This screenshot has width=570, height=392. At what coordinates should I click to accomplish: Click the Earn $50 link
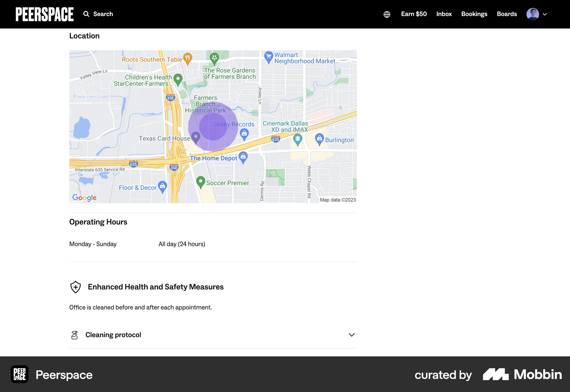point(414,14)
